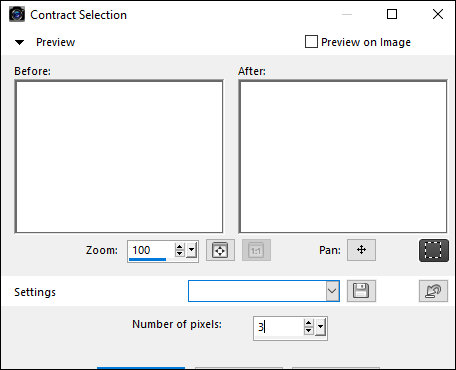The height and width of the screenshot is (370, 456).
Task: Collapse the Preview section triangle
Action: (20, 42)
